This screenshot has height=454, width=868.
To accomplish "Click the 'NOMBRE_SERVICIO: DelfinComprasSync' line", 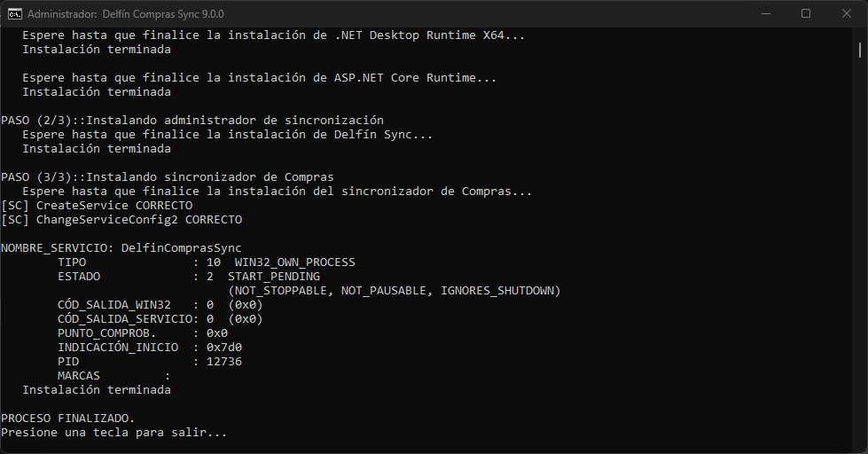I will [x=121, y=247].
